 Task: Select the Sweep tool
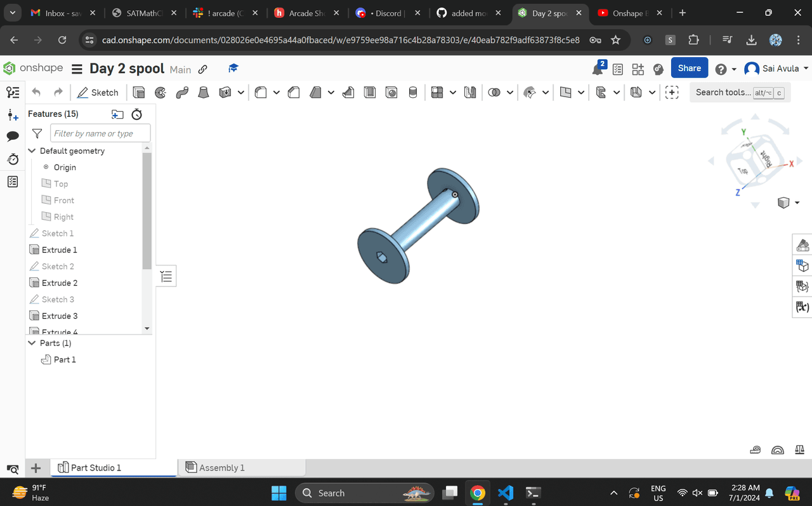click(x=182, y=93)
